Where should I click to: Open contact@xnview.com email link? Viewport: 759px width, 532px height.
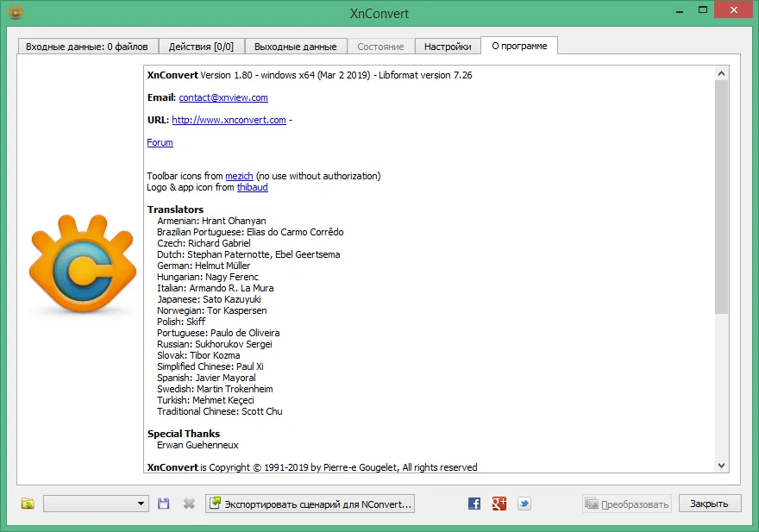(223, 97)
